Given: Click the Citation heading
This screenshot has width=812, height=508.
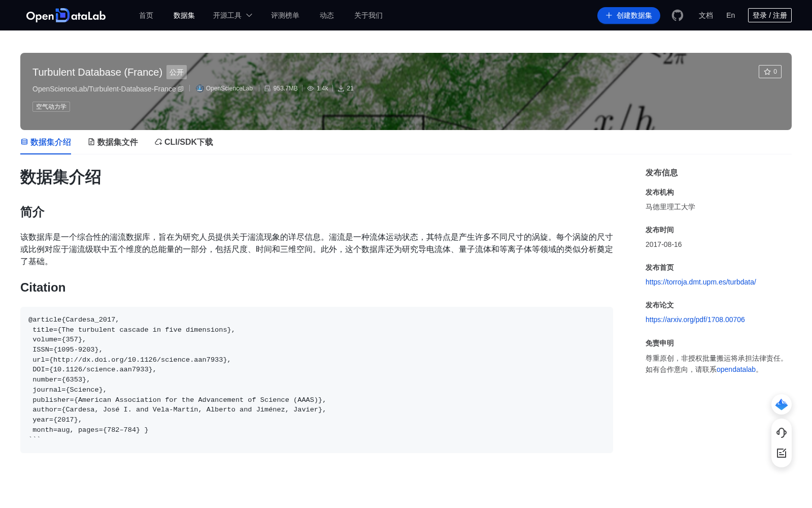Looking at the screenshot, I should pos(43,288).
